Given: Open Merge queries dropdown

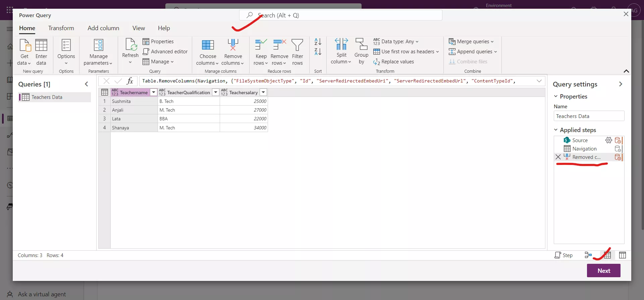Looking at the screenshot, I should (x=471, y=42).
